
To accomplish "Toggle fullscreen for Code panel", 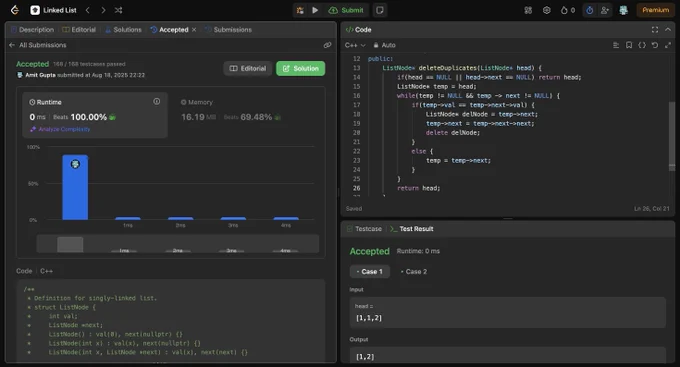I will [655, 29].
